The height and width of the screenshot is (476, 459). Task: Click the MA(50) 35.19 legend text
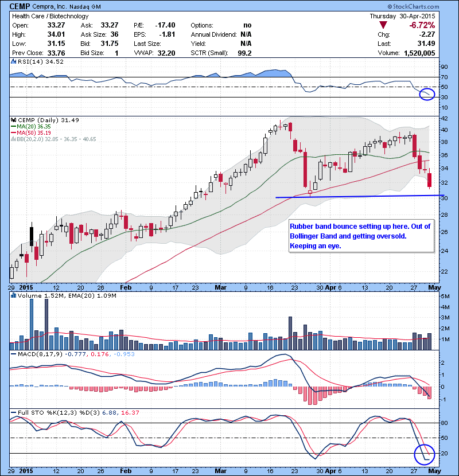coord(34,133)
